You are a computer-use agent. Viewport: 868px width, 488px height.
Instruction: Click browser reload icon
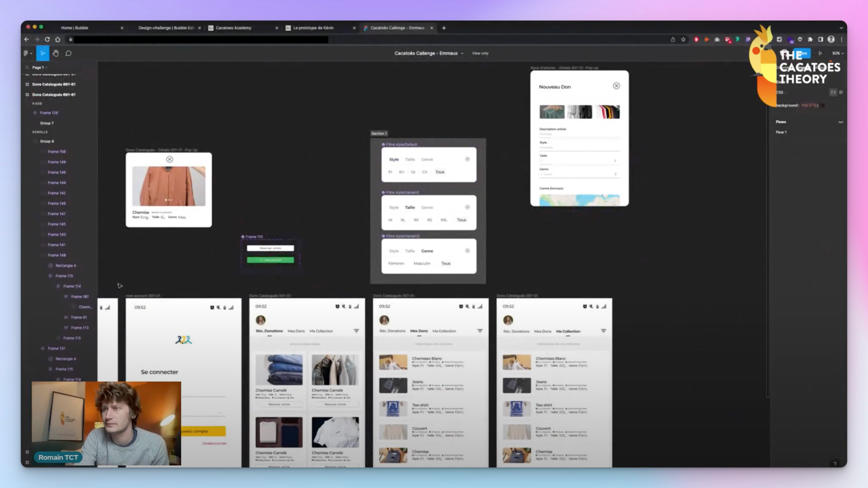(x=47, y=39)
